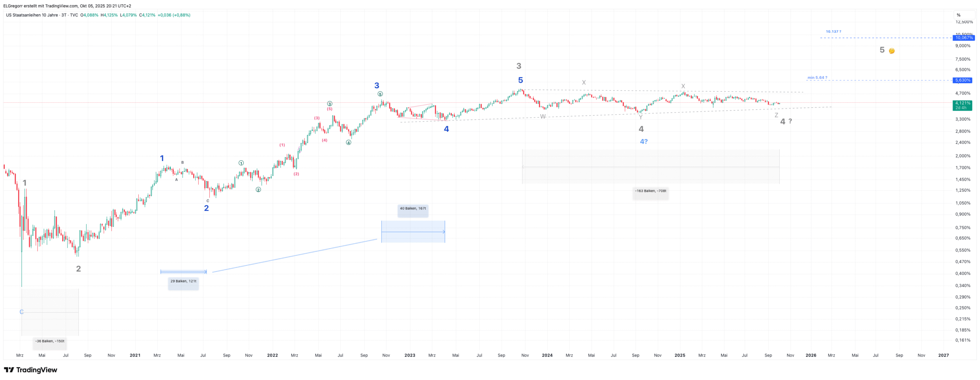Select the '-163 Balken, -708t' measurement label
Screen dimensions: 980x380
(x=650, y=191)
